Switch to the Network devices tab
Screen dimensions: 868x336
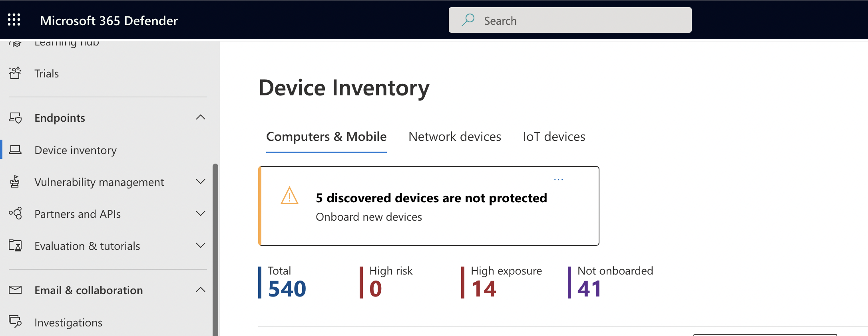click(454, 137)
